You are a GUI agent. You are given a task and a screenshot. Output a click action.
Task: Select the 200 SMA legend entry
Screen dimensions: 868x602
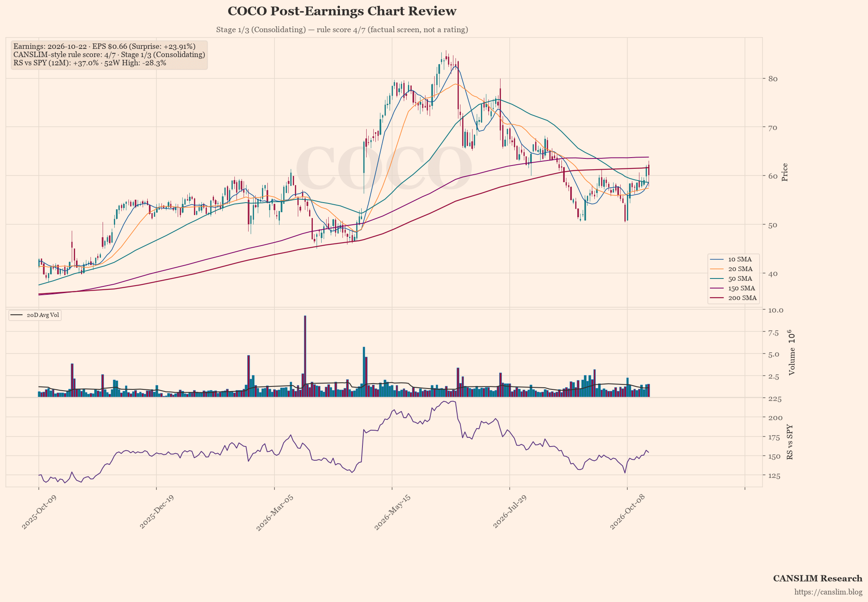(x=733, y=298)
